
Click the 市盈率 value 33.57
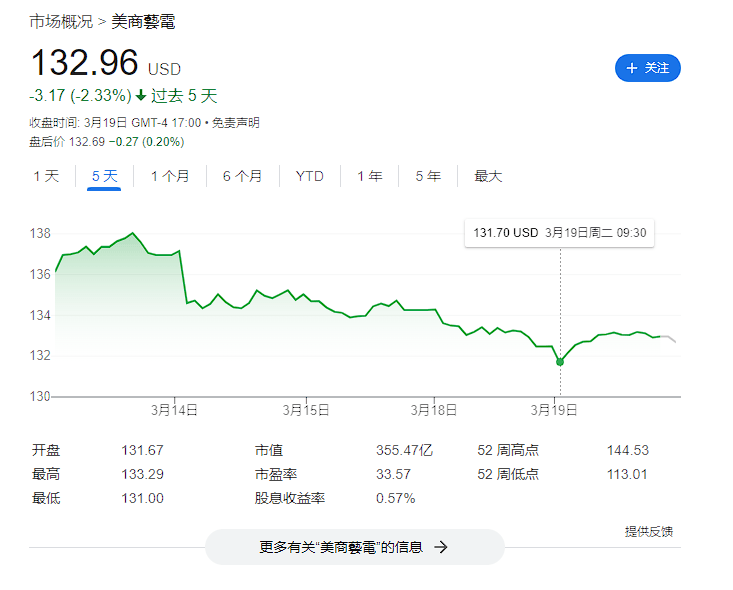[394, 474]
